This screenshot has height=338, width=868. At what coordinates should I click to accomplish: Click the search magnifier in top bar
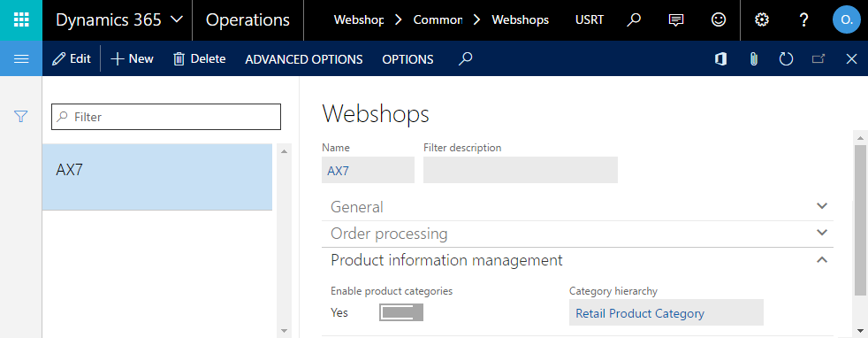[x=633, y=20]
